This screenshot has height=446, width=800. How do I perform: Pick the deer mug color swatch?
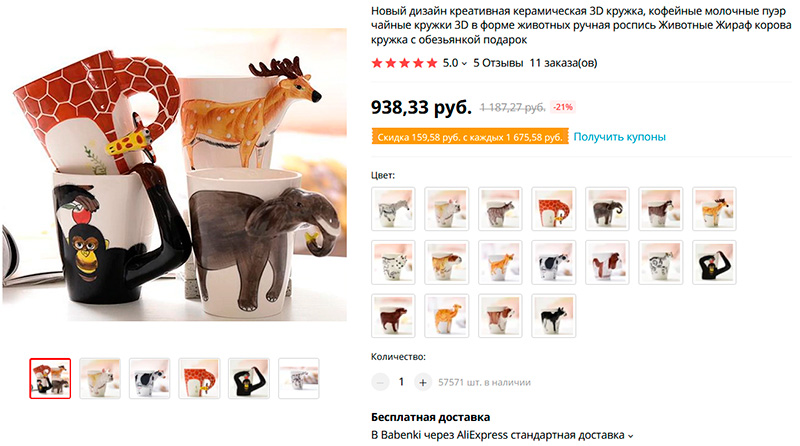pos(714,209)
